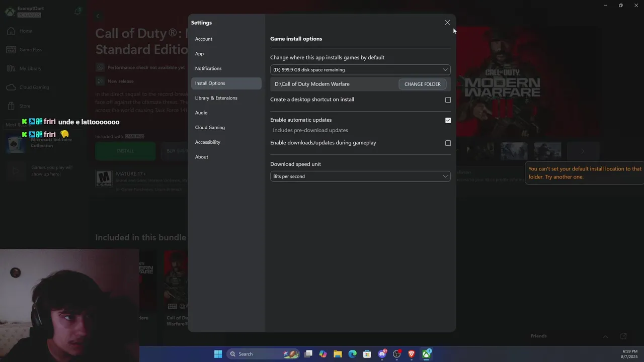Click the green INSTALL button behind the dialog
Viewport: 644px width, 362px height.
(125, 151)
